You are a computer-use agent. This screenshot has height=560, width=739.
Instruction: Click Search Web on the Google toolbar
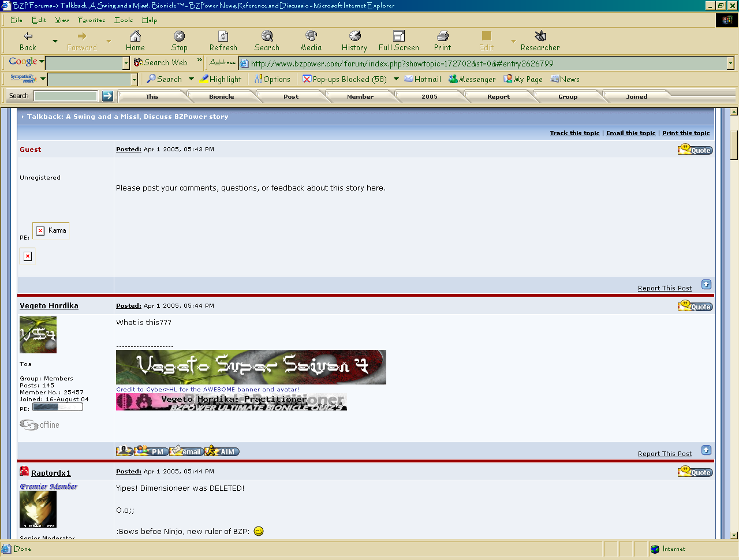[161, 62]
